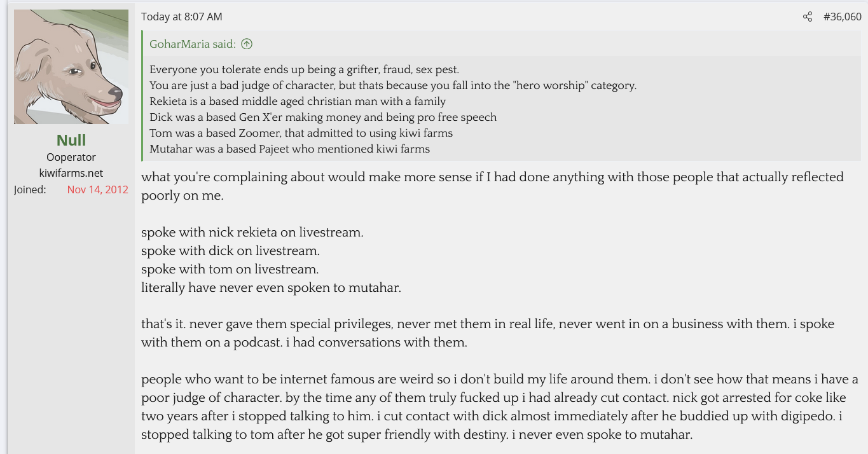Click the Today at 8:07 AM timestamp

(182, 17)
